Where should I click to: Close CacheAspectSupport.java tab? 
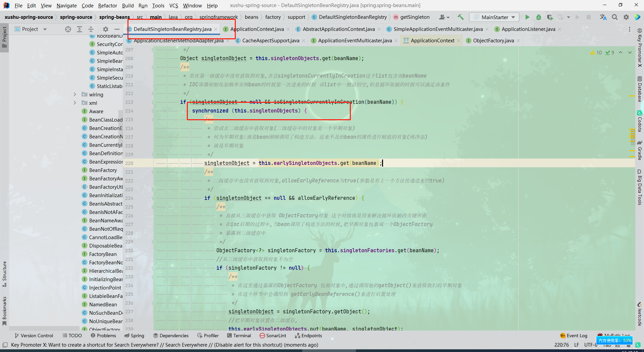pyautogui.click(x=304, y=41)
